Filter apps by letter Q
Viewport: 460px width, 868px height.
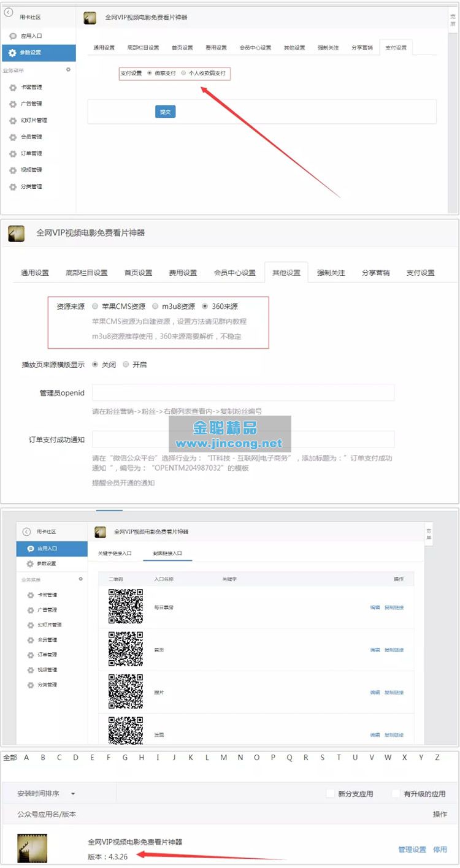click(x=289, y=758)
